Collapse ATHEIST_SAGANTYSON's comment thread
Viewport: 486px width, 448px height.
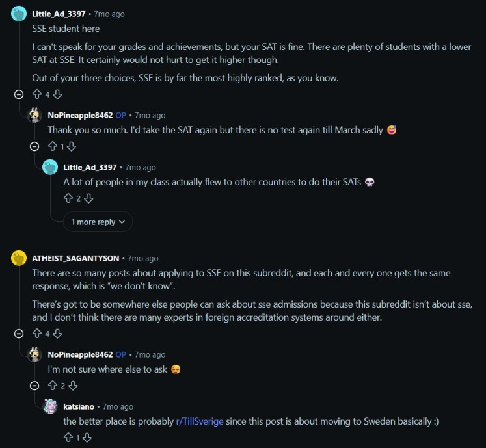[19, 334]
